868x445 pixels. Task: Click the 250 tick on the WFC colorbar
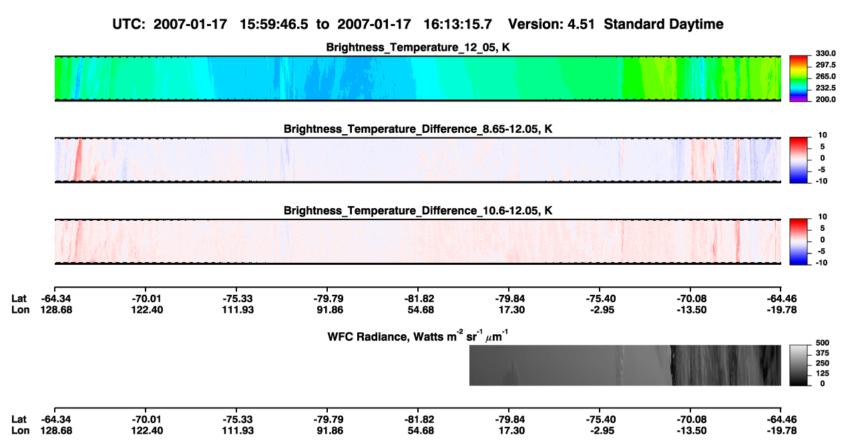(x=823, y=363)
